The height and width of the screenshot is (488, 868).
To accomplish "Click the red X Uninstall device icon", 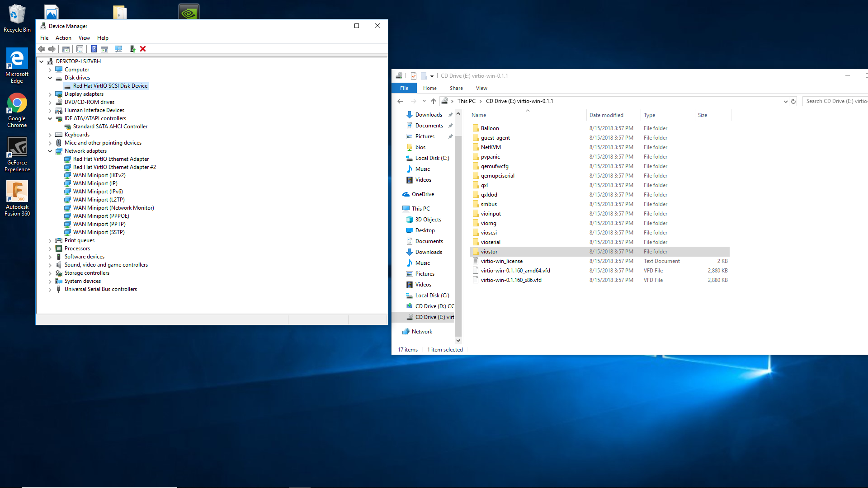I will tap(143, 49).
